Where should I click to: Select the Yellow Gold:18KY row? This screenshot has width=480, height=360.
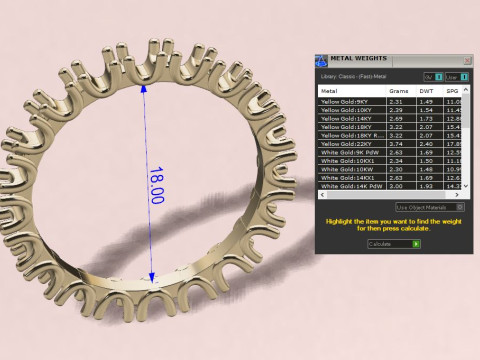tap(390, 127)
